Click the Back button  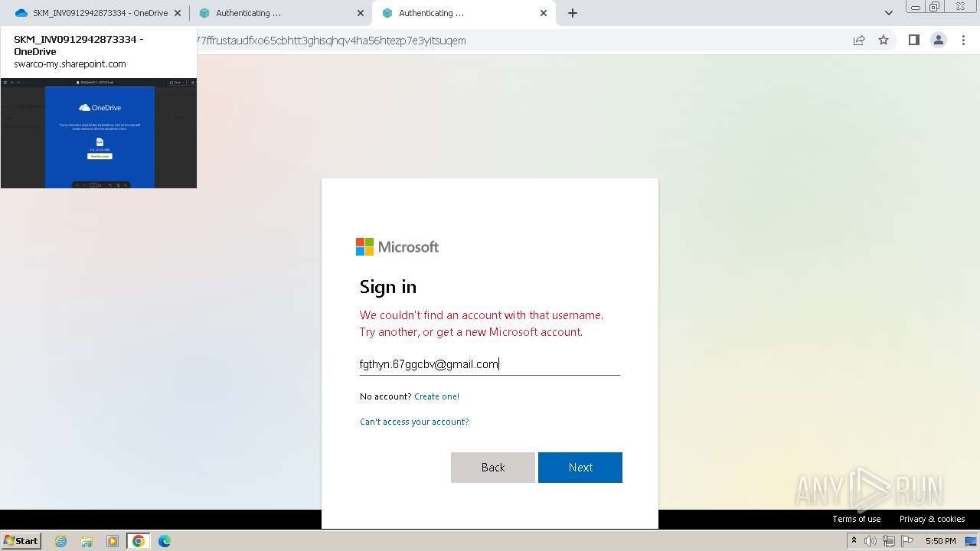coord(493,468)
